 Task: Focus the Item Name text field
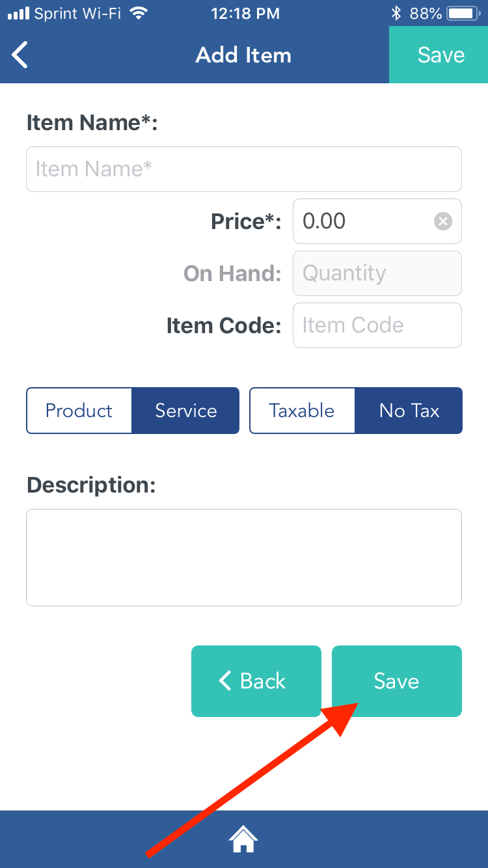pos(243,169)
